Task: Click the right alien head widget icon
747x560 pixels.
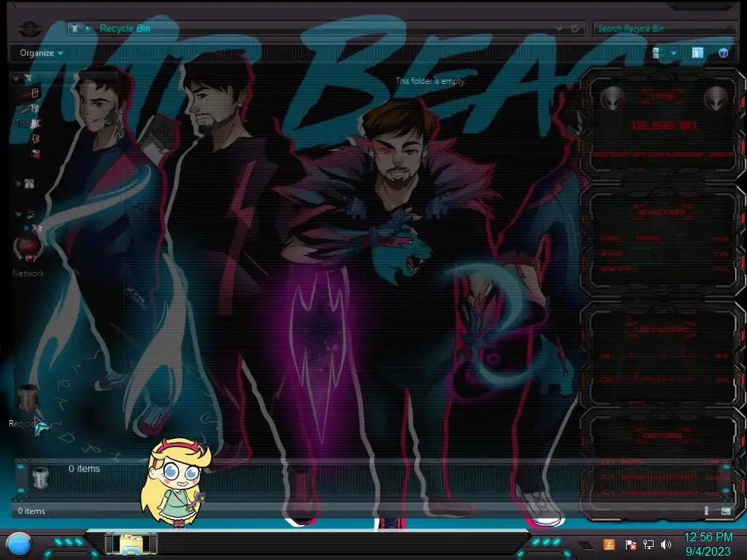Action: click(x=716, y=98)
